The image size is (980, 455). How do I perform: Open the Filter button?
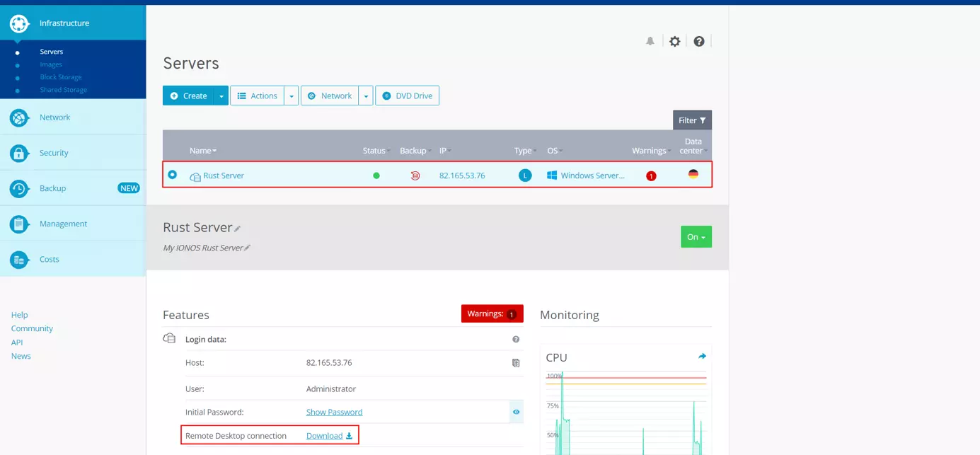[692, 120]
